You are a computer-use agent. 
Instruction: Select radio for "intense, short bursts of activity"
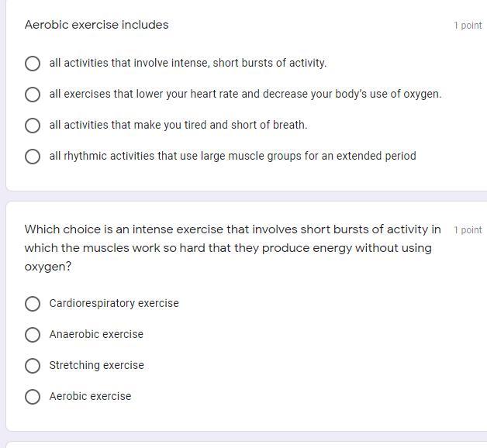(x=33, y=64)
